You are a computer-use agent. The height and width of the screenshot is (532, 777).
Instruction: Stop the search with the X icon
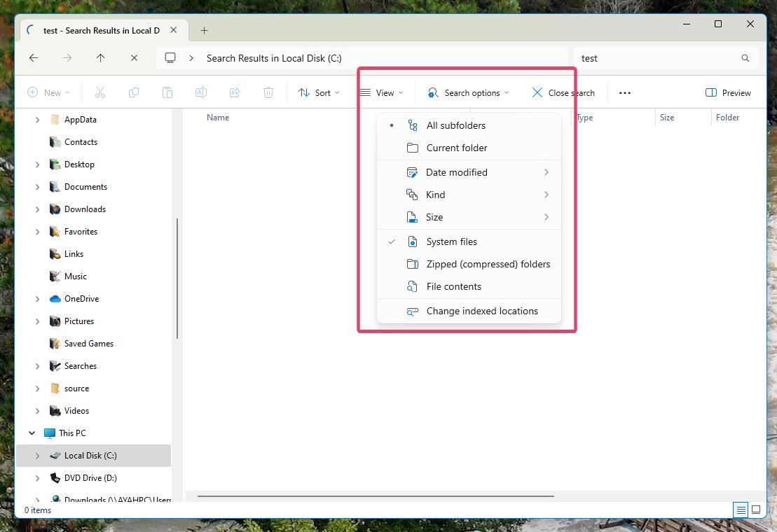(x=134, y=58)
